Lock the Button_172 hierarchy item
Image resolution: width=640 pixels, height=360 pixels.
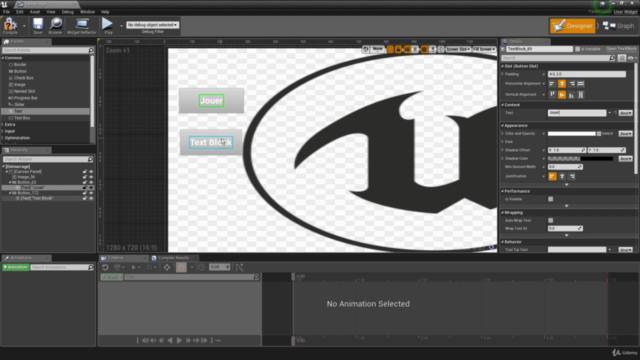(85, 193)
